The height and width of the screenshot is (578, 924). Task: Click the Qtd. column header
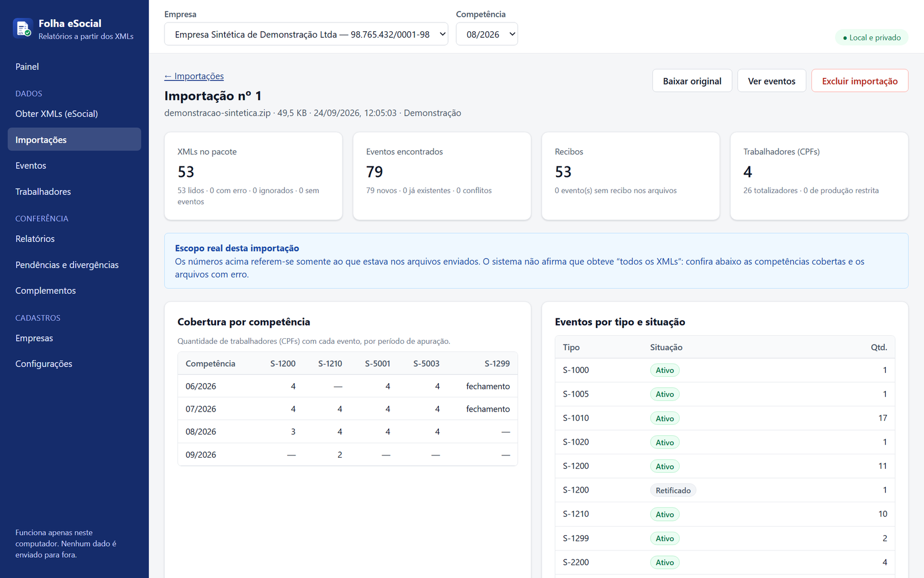click(x=879, y=347)
